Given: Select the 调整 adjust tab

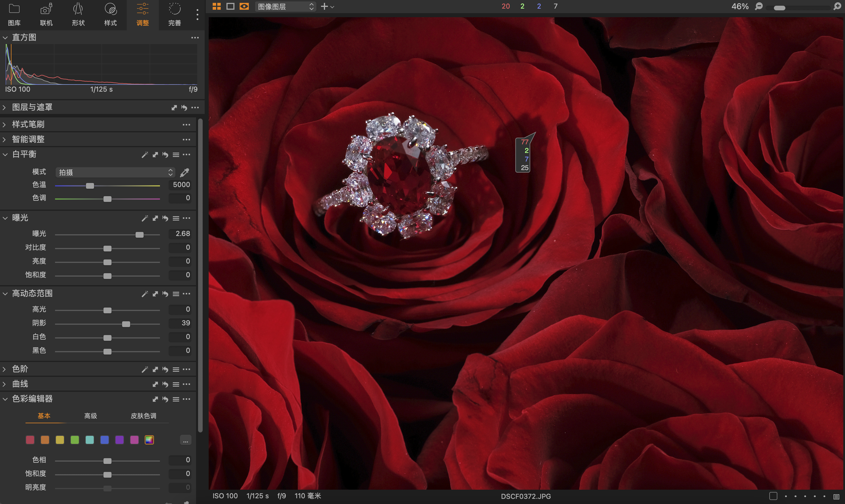Looking at the screenshot, I should click(x=142, y=15).
